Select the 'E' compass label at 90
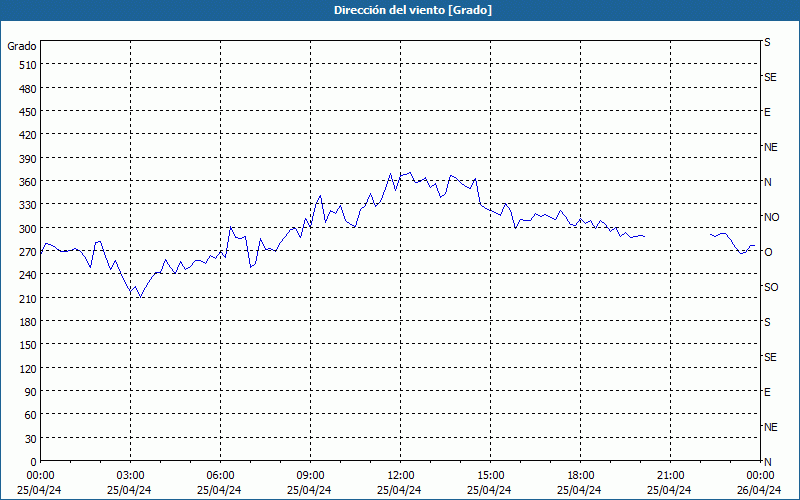Image resolution: width=800 pixels, height=500 pixels. click(x=767, y=392)
